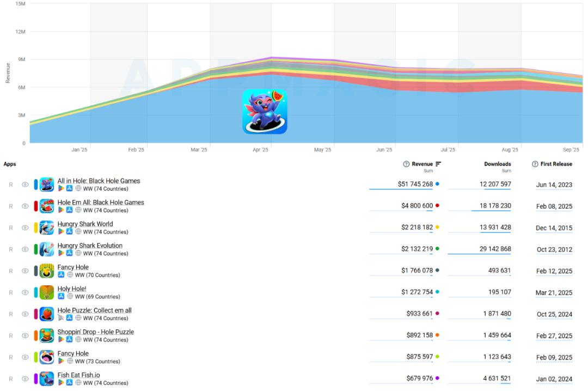Open the Hole Em All: Black Hole Games link
Viewport: 588px width, 391px height.
click(x=101, y=202)
